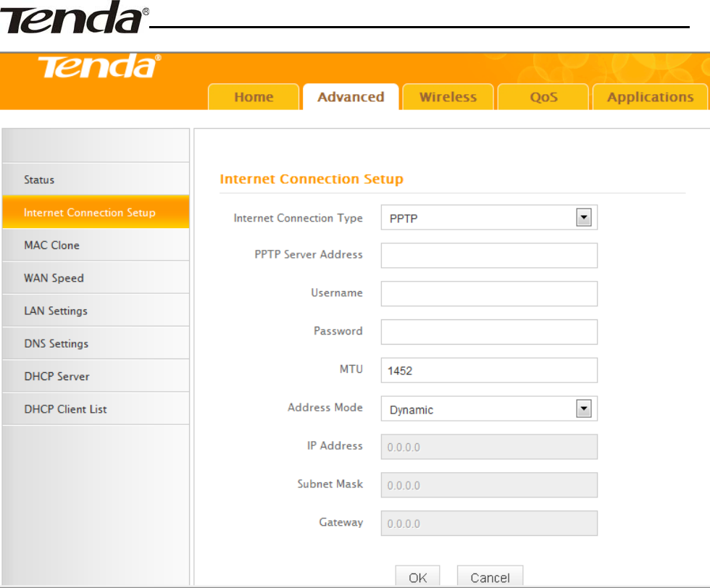The width and height of the screenshot is (710, 588).
Task: Click the Address Mode label
Action: click(x=325, y=408)
